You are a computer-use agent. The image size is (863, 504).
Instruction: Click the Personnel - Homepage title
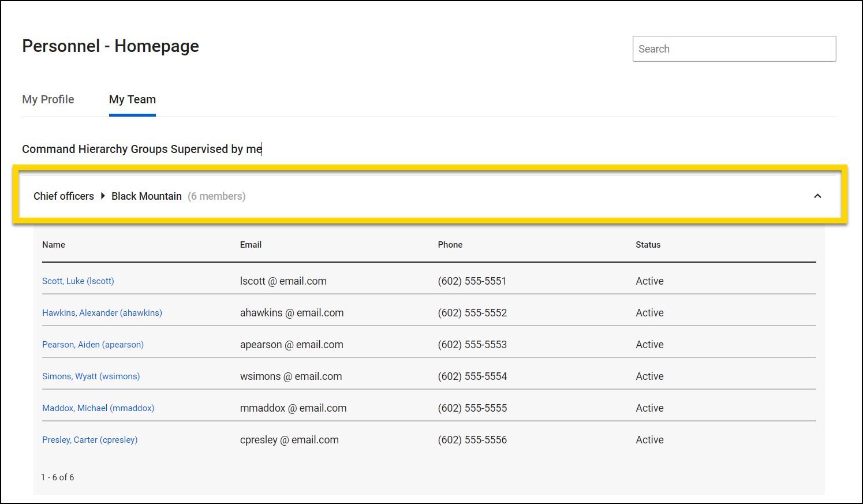[110, 46]
